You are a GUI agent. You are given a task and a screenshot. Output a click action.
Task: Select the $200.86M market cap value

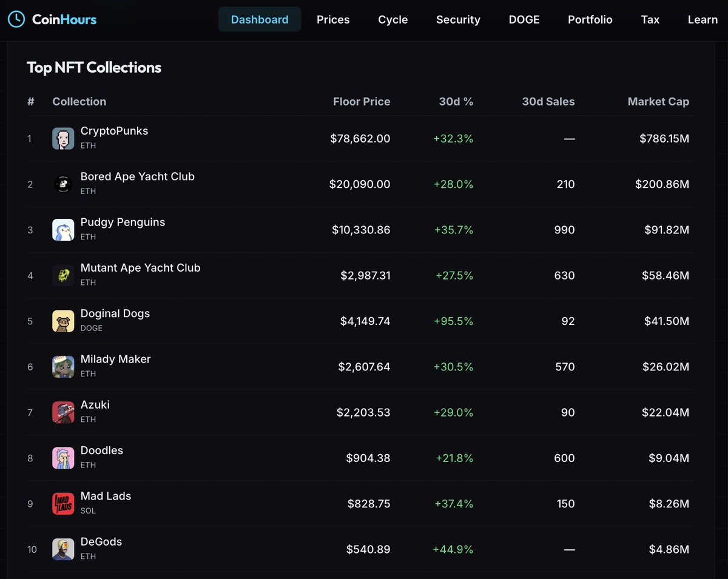662,184
